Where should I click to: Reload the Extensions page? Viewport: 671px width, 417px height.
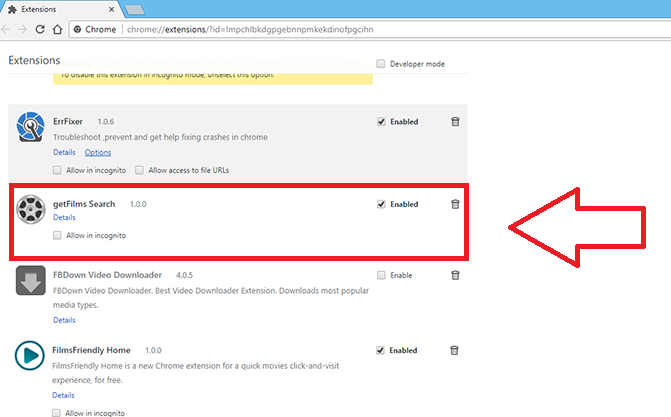[x=40, y=30]
